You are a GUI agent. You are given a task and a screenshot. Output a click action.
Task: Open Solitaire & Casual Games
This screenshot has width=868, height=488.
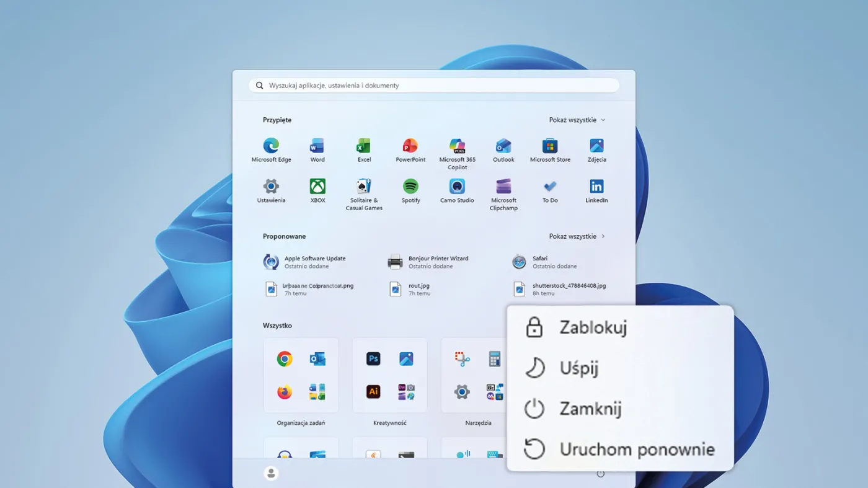(364, 195)
